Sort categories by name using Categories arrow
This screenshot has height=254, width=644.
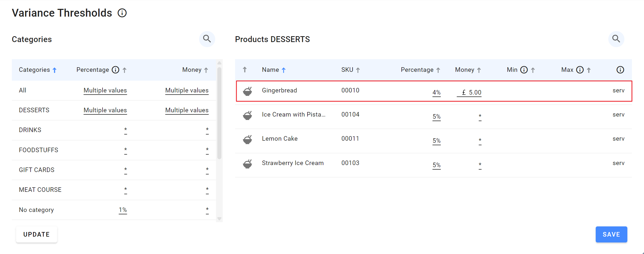coord(54,70)
